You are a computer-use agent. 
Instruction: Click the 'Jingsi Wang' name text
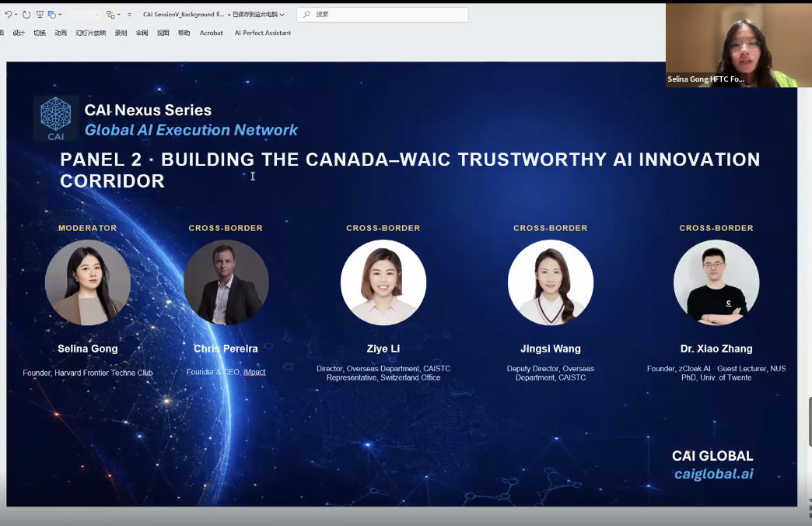pos(551,349)
